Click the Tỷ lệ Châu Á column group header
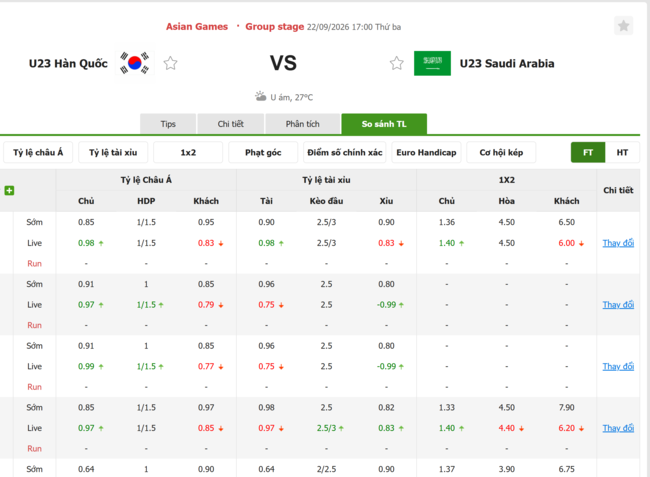This screenshot has height=477, width=650. (146, 180)
